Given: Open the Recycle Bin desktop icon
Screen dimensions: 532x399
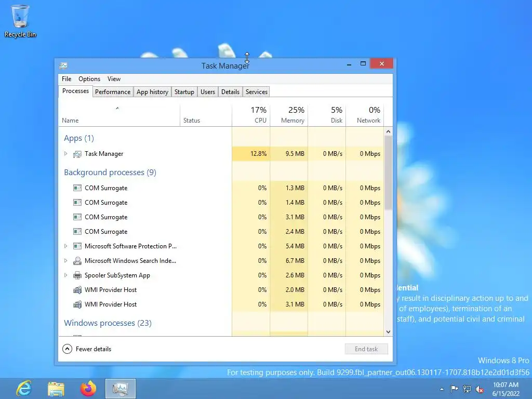Looking at the screenshot, I should tap(20, 21).
